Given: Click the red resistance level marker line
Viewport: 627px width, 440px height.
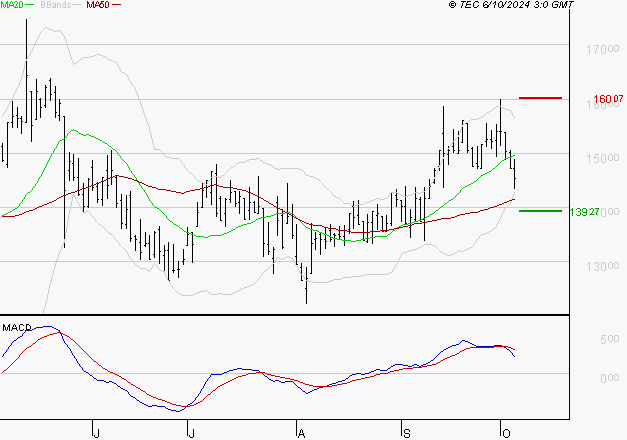Looking at the screenshot, I should pyautogui.click(x=540, y=98).
